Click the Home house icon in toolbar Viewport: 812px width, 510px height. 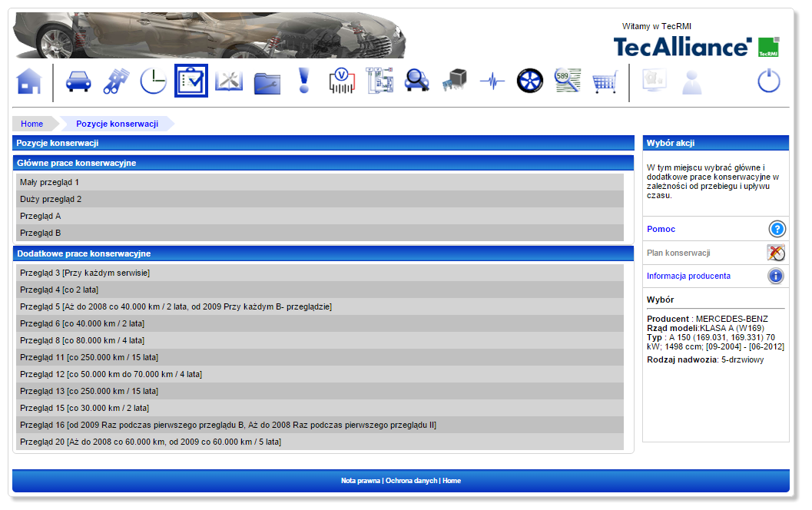pyautogui.click(x=29, y=81)
